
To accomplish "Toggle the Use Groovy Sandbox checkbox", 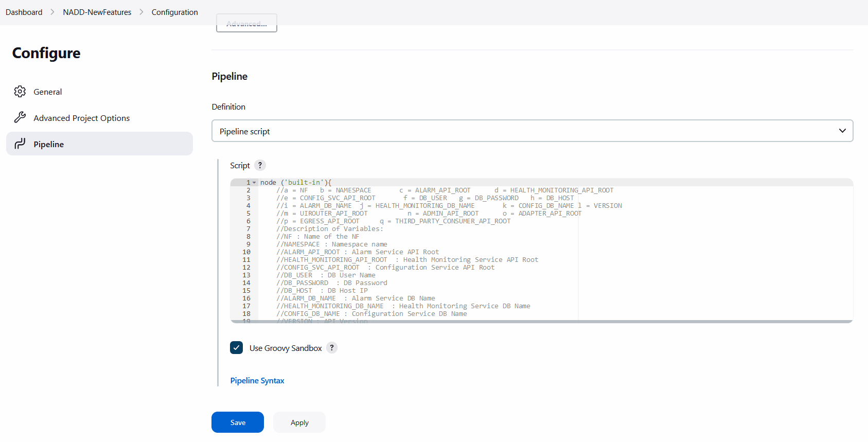I will (237, 348).
